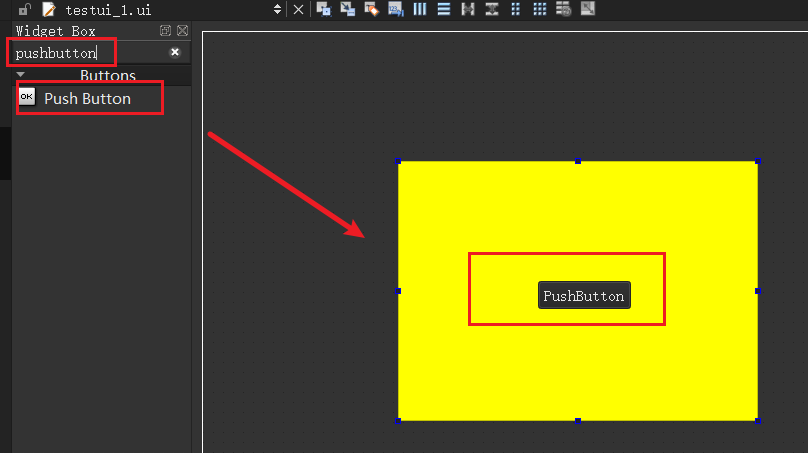Screen dimensions: 808x453
Task: Activate Edit Signals/Slots mode
Action: (348, 9)
